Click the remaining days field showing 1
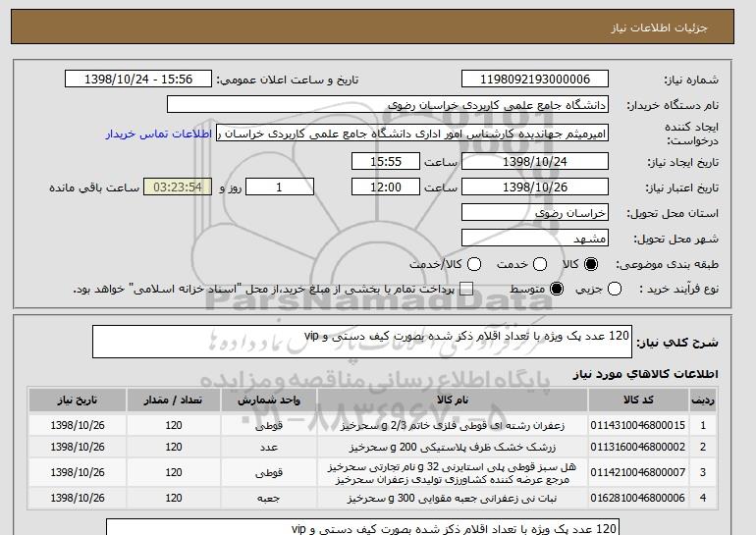The width and height of the screenshot is (756, 535). [x=280, y=187]
